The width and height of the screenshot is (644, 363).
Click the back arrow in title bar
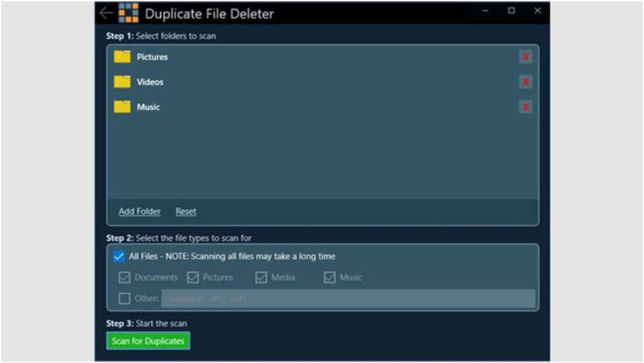click(x=106, y=13)
